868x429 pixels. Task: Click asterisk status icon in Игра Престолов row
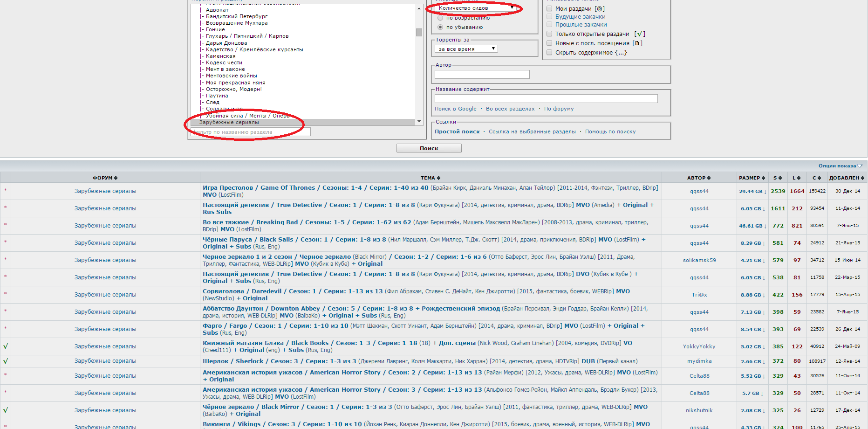point(6,190)
